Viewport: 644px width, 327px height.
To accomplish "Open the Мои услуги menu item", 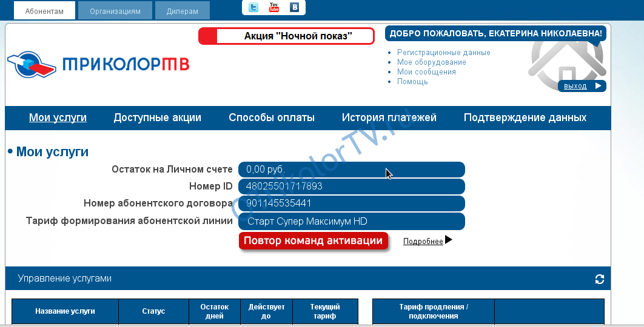I will tap(58, 117).
